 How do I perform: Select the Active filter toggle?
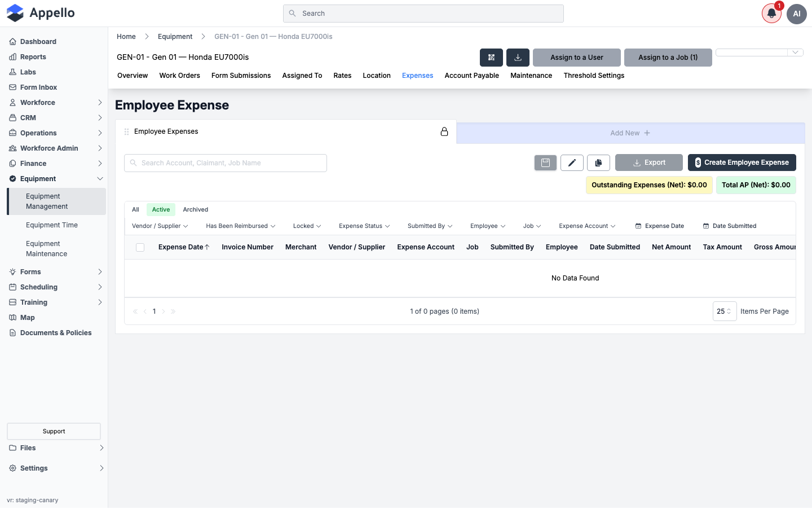(x=161, y=209)
